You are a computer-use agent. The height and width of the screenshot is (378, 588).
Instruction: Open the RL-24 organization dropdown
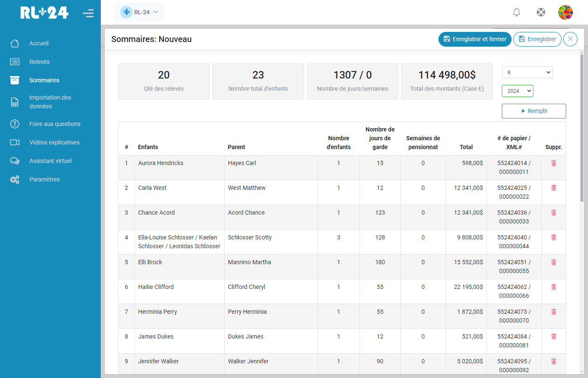click(139, 12)
